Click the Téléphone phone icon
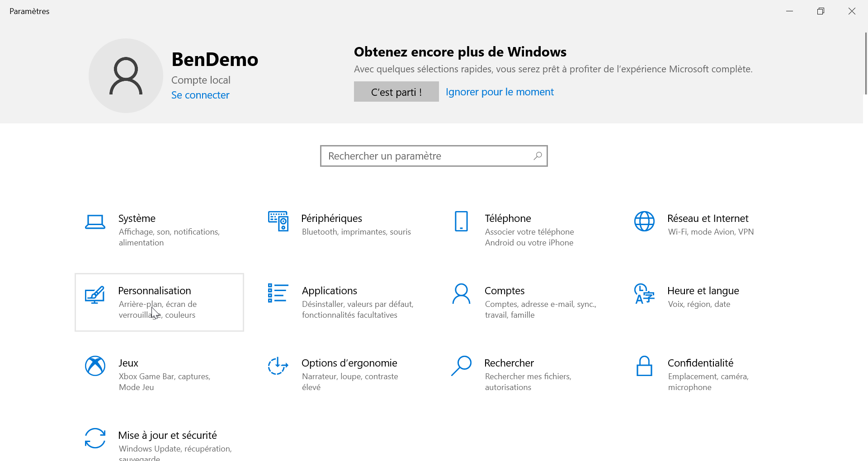Image resolution: width=868 pixels, height=461 pixels. coord(461,221)
